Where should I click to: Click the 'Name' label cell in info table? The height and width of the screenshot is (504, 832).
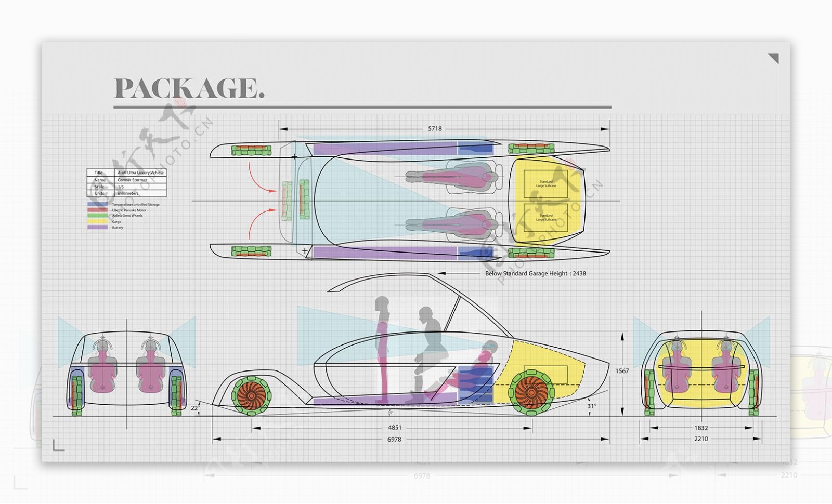pyautogui.click(x=100, y=180)
